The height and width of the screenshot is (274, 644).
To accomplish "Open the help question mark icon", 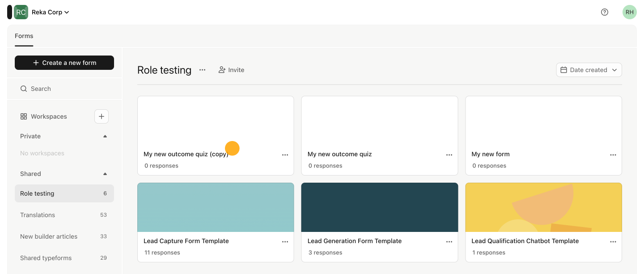I will point(605,12).
